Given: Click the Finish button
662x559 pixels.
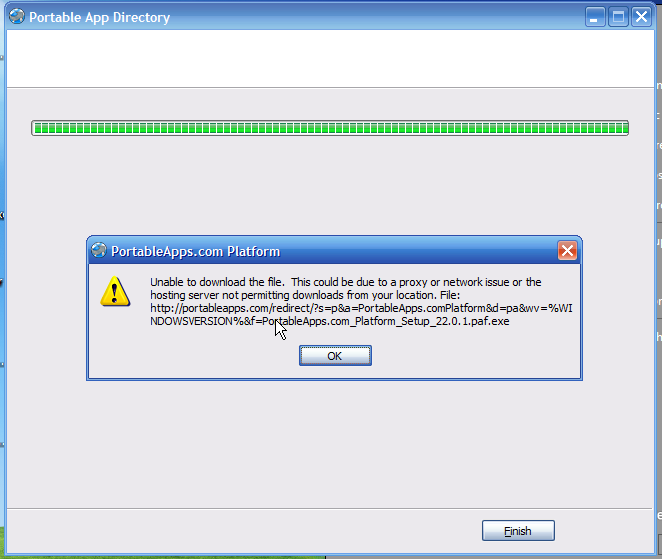Looking at the screenshot, I should (518, 530).
